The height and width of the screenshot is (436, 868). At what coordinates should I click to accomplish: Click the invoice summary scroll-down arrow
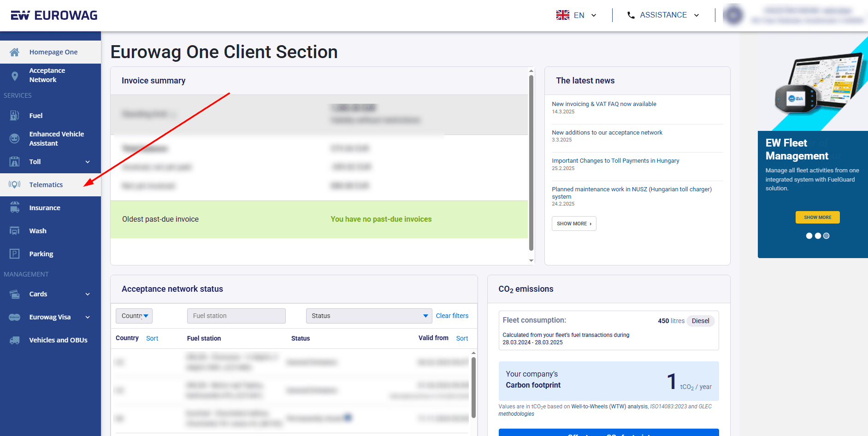531,261
